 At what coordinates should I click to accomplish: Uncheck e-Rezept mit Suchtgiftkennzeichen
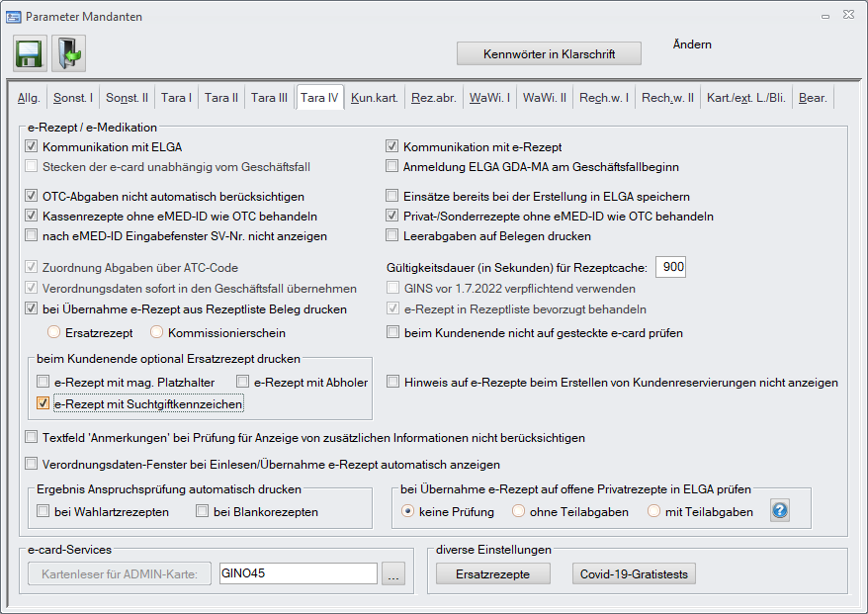click(x=43, y=403)
